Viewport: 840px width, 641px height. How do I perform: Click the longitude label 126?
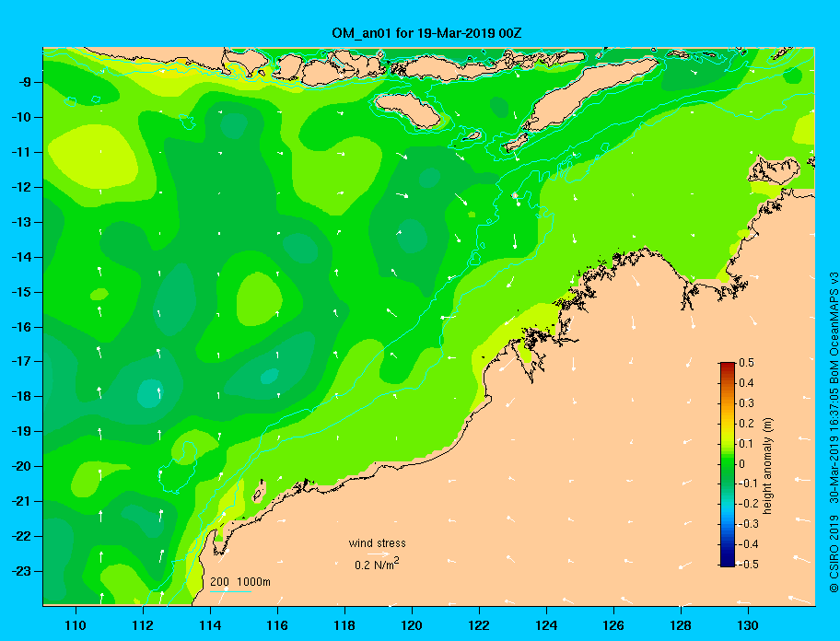613,625
